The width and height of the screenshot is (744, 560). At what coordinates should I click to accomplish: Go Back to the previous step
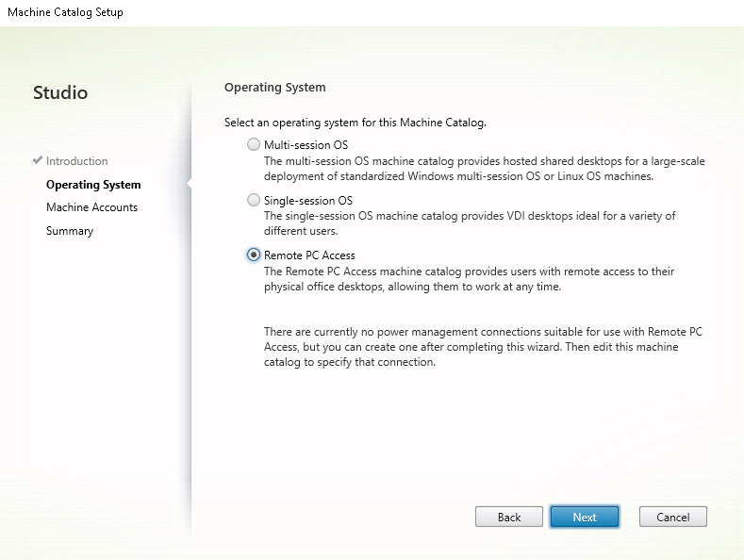click(x=509, y=517)
